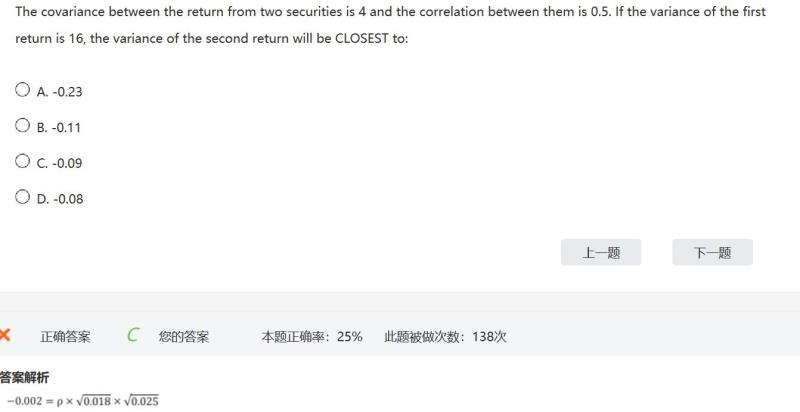Click the answer text "D. -0.08"
Image resolution: width=800 pixels, height=412 pixels.
tap(59, 199)
